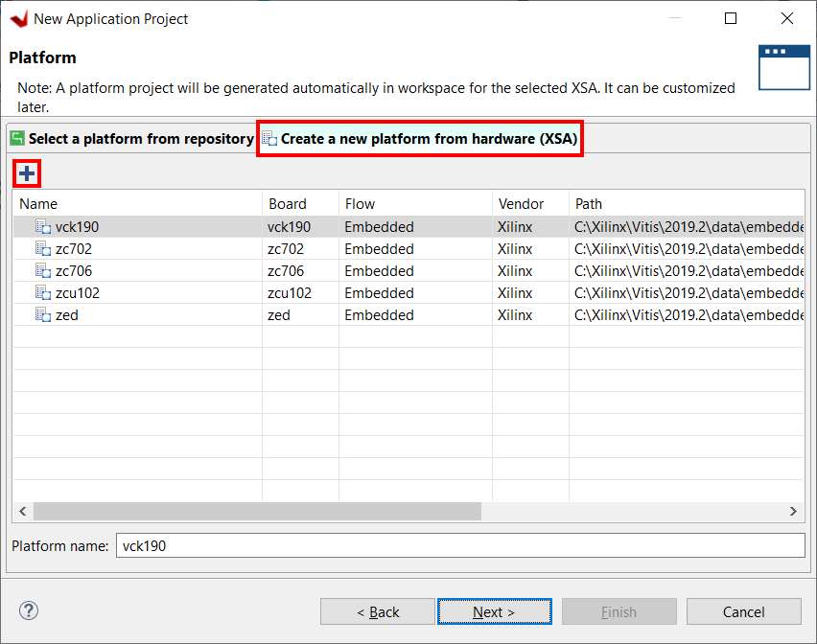
Task: Click Board cell zc702
Action: pyautogui.click(x=286, y=249)
